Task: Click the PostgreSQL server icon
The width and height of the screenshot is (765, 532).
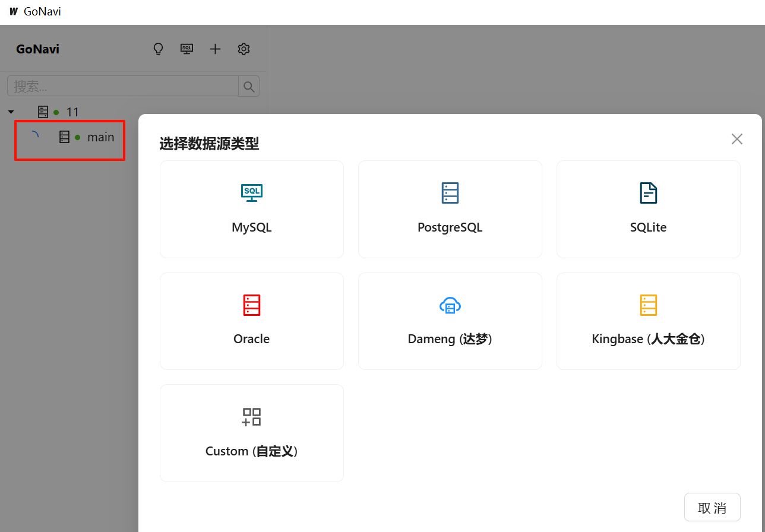Action: pyautogui.click(x=450, y=193)
